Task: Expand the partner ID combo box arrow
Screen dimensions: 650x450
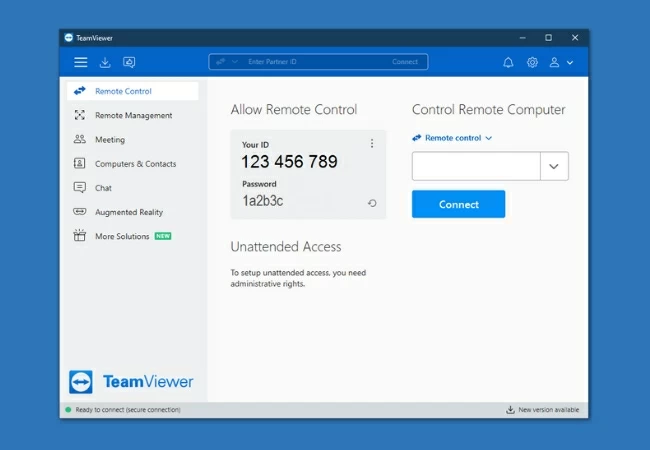Action: pyautogui.click(x=554, y=167)
